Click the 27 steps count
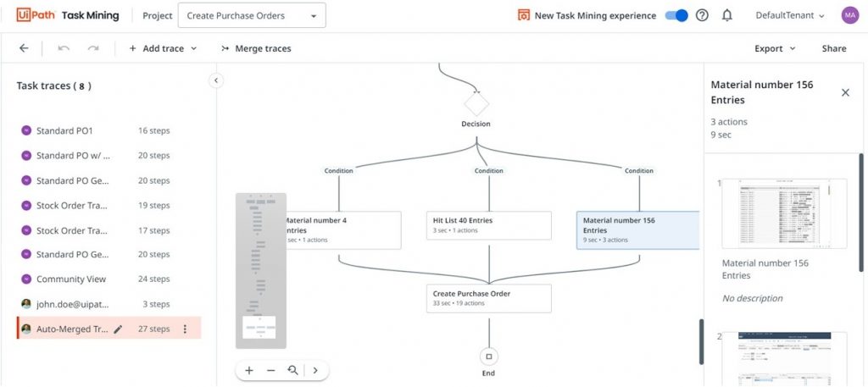Image resolution: width=868 pixels, height=387 pixels. coord(154,329)
